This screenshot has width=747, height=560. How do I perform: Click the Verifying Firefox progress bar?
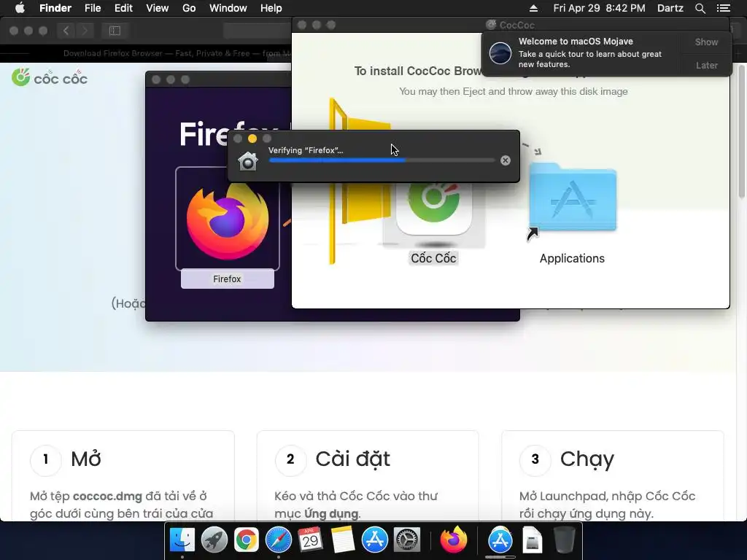[x=382, y=160]
